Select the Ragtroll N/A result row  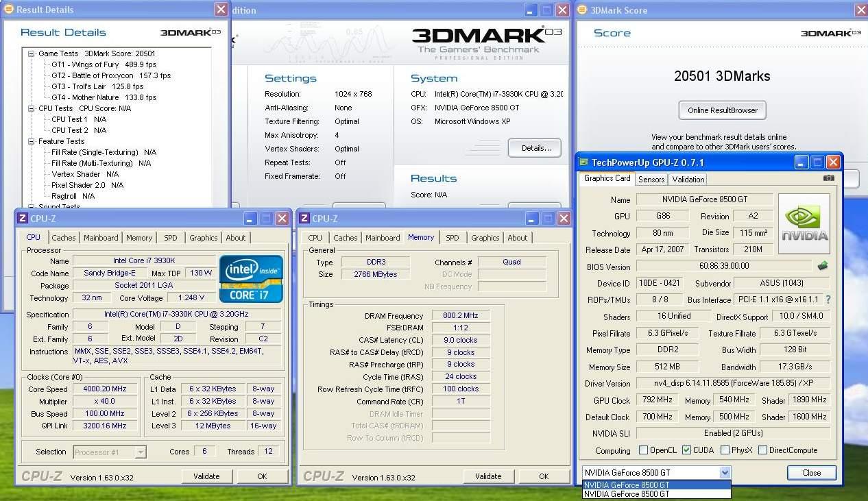[73, 196]
